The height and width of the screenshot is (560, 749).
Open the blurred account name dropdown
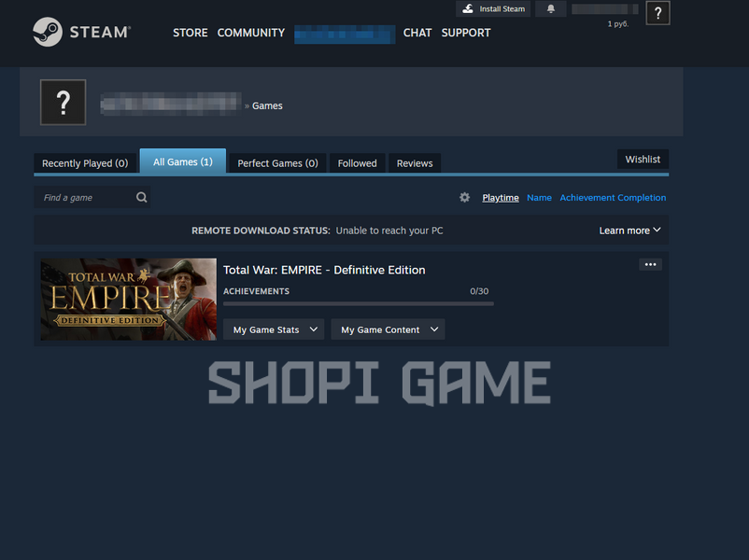605,9
